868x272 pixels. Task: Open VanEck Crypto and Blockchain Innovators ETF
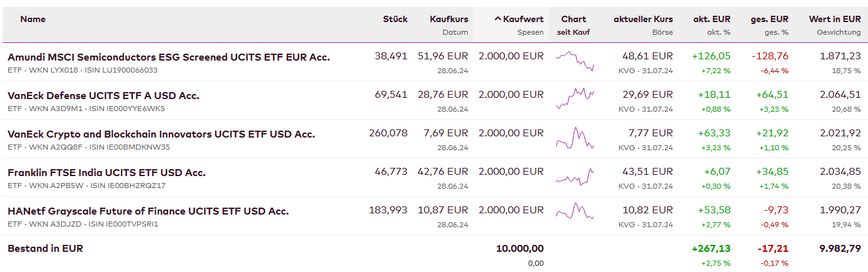161,134
